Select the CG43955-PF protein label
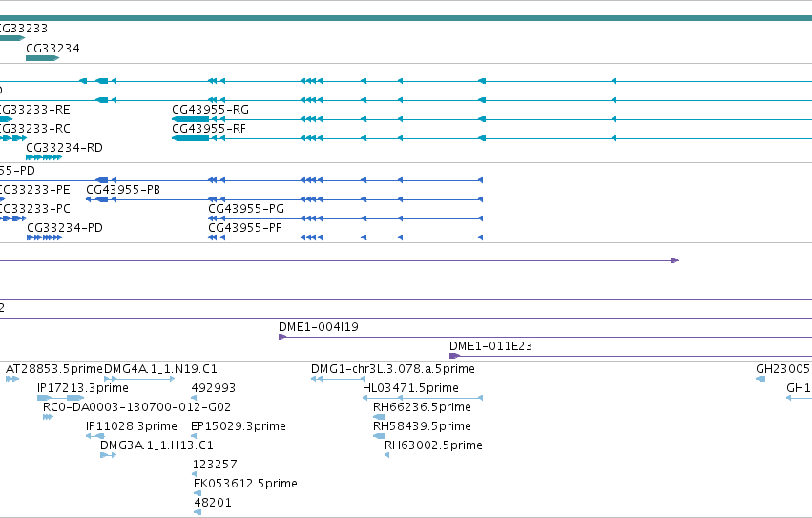 click(x=244, y=228)
